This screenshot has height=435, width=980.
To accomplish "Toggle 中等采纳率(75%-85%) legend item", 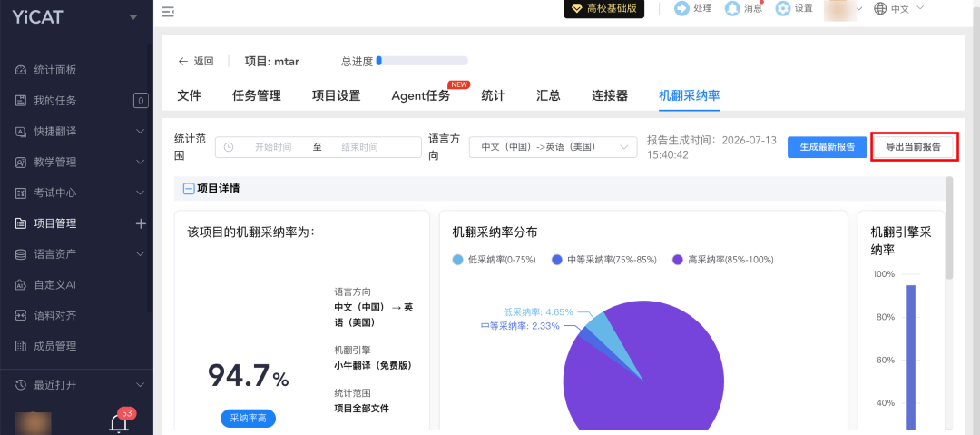I will pos(604,260).
